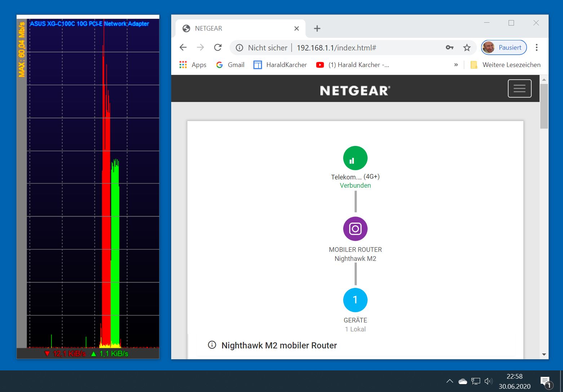The image size is (563, 392).
Task: Open the Gmail bookmark
Action: click(230, 65)
